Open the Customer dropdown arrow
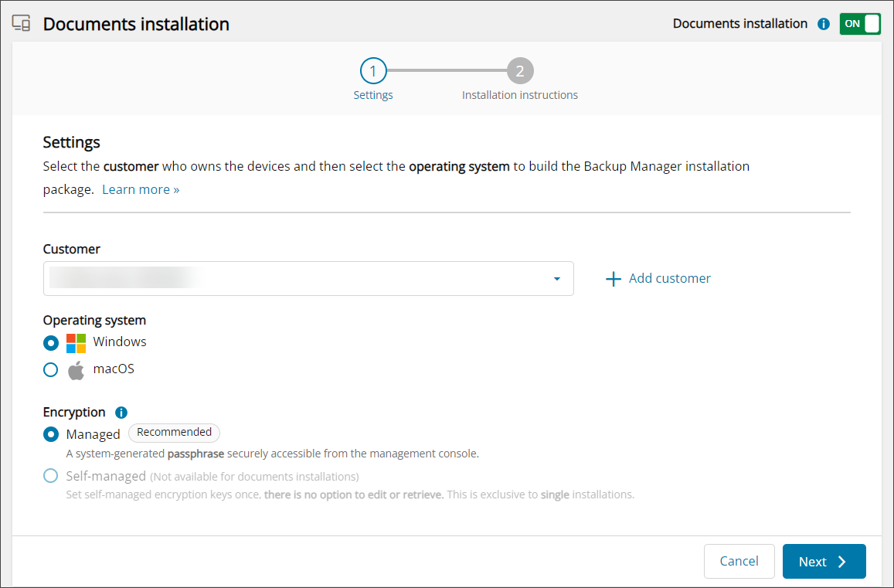The height and width of the screenshot is (588, 894). pyautogui.click(x=556, y=279)
